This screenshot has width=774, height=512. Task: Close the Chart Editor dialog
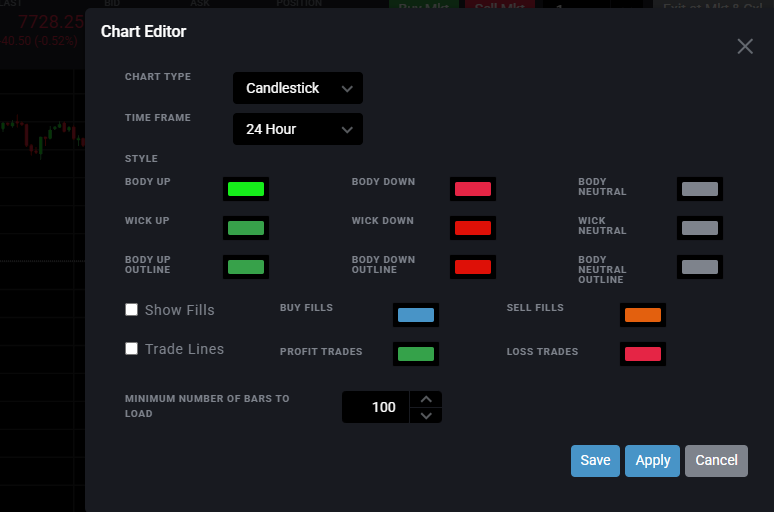pos(745,46)
